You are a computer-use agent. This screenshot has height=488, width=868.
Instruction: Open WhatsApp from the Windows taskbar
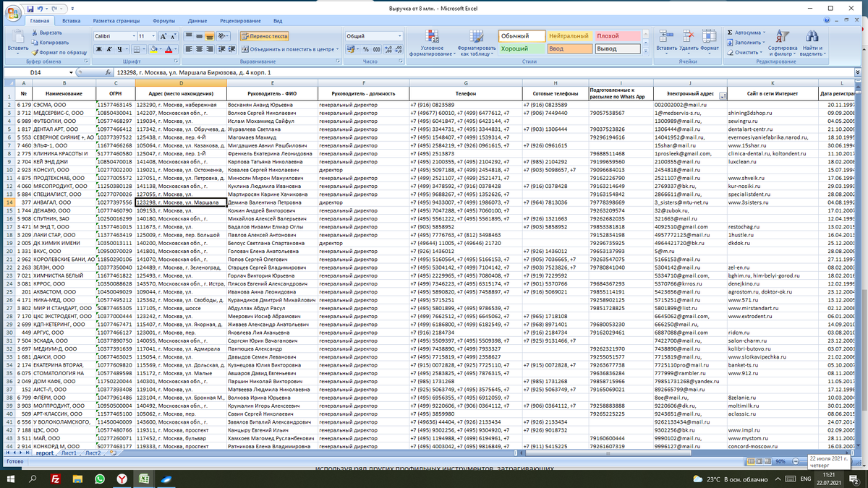click(x=101, y=479)
